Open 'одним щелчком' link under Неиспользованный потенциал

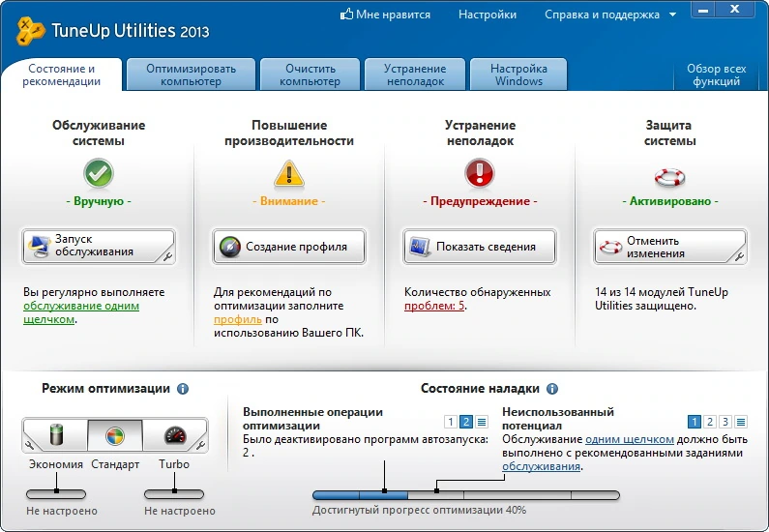(630, 439)
